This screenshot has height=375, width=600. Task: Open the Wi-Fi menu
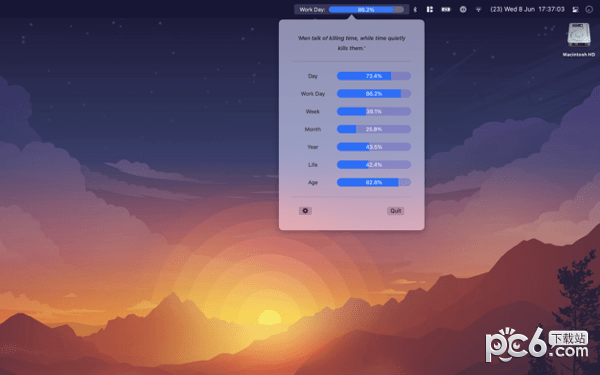pos(478,10)
